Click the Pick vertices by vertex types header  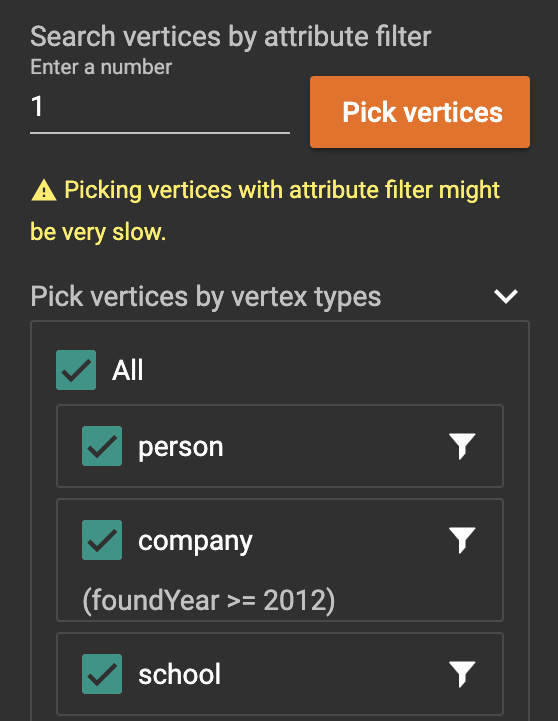(205, 296)
